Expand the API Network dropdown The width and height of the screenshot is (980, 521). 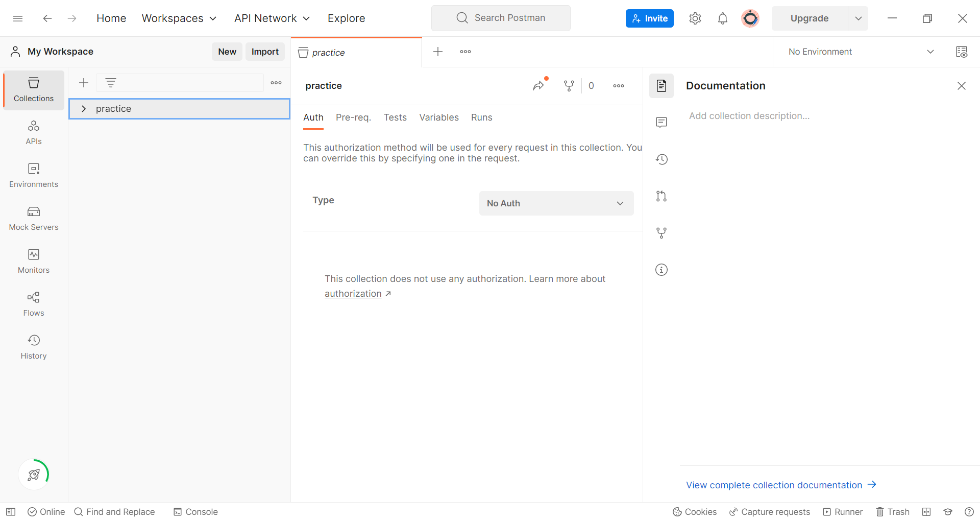(x=272, y=18)
